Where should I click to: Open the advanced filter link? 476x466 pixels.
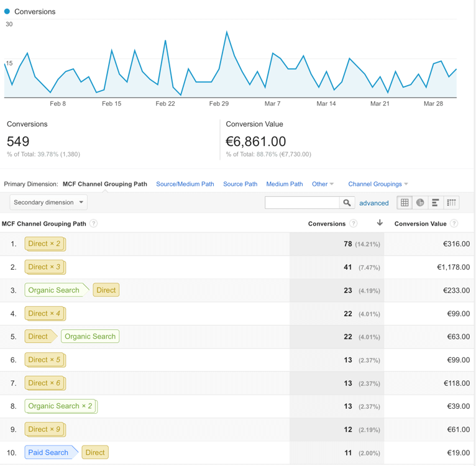click(374, 203)
